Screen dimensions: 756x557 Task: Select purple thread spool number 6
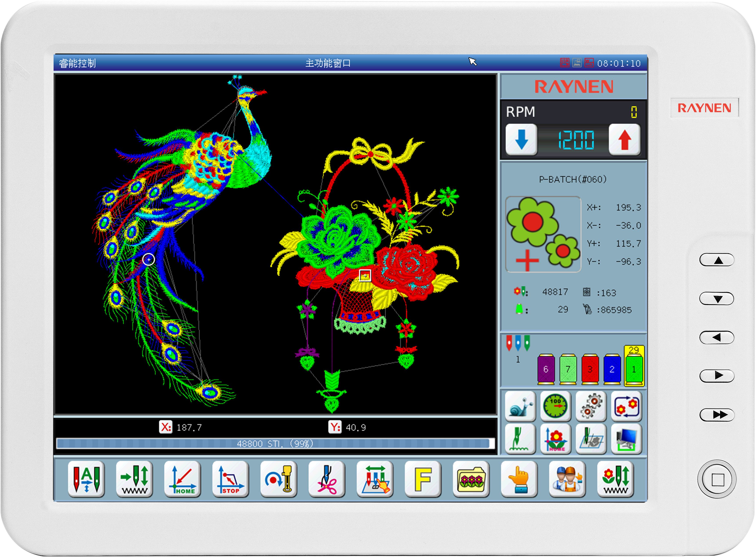tap(546, 370)
